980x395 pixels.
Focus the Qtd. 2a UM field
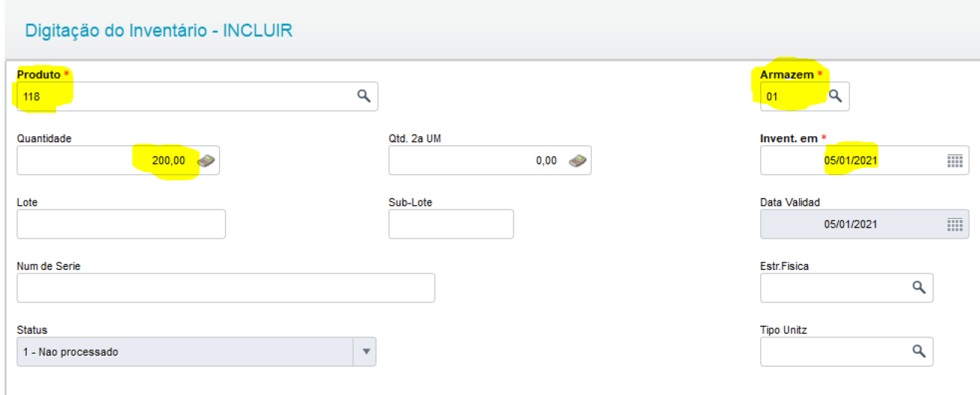click(x=490, y=160)
